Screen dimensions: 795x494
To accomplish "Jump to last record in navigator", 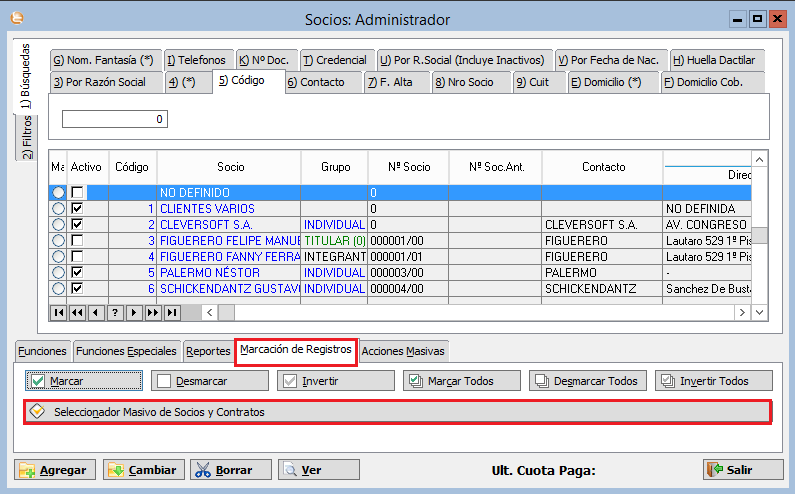I will coord(172,313).
